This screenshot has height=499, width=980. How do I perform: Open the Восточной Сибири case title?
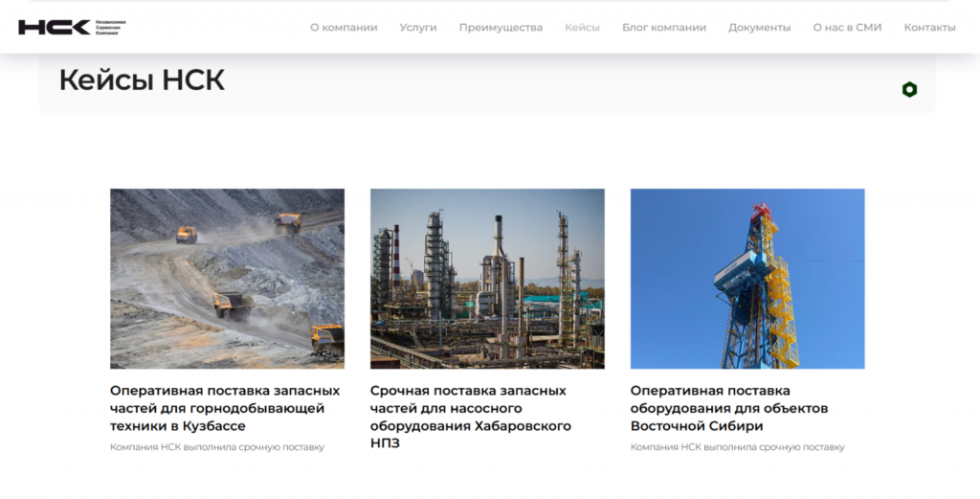pyautogui.click(x=729, y=408)
